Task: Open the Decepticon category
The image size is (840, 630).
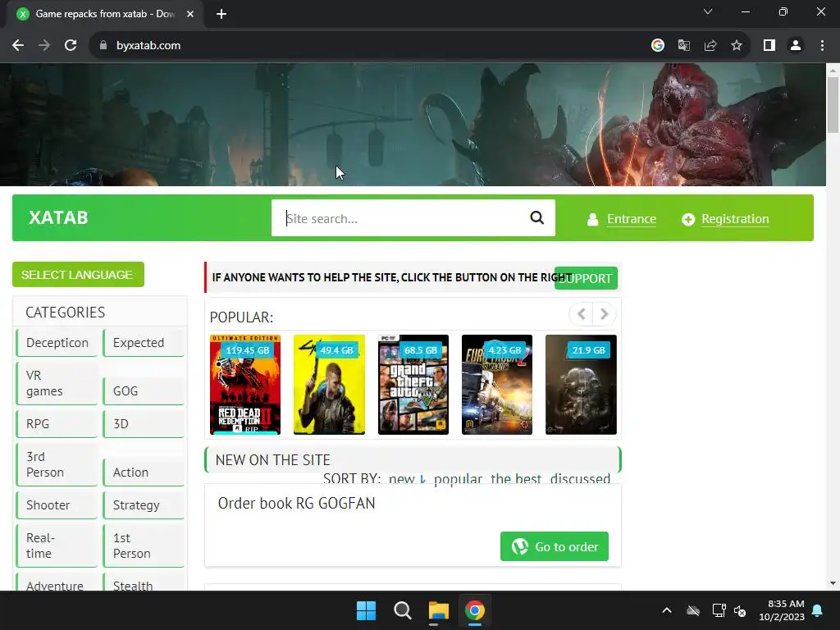Action: tap(57, 343)
